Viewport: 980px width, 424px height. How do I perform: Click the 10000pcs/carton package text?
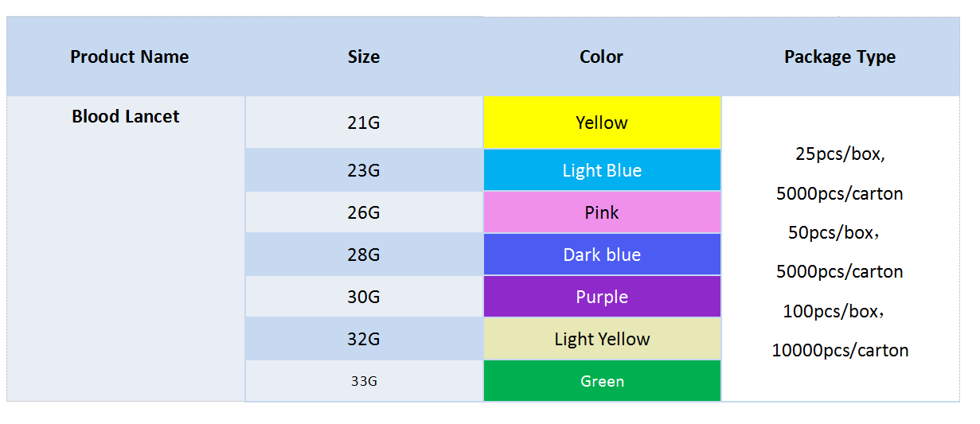point(840,350)
